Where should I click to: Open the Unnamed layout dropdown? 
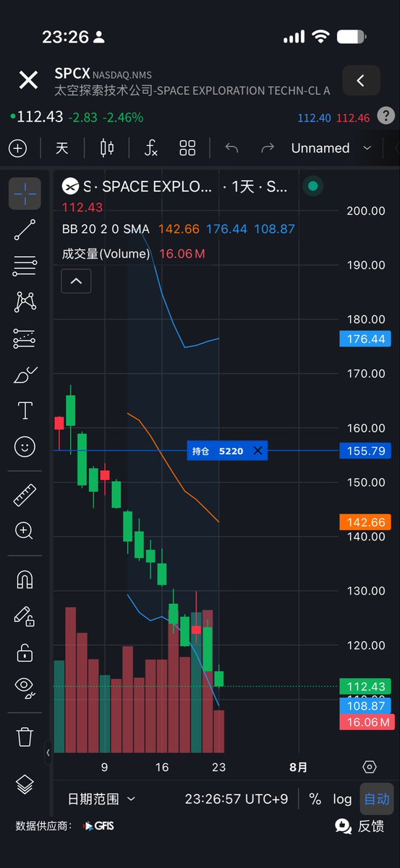(x=331, y=148)
